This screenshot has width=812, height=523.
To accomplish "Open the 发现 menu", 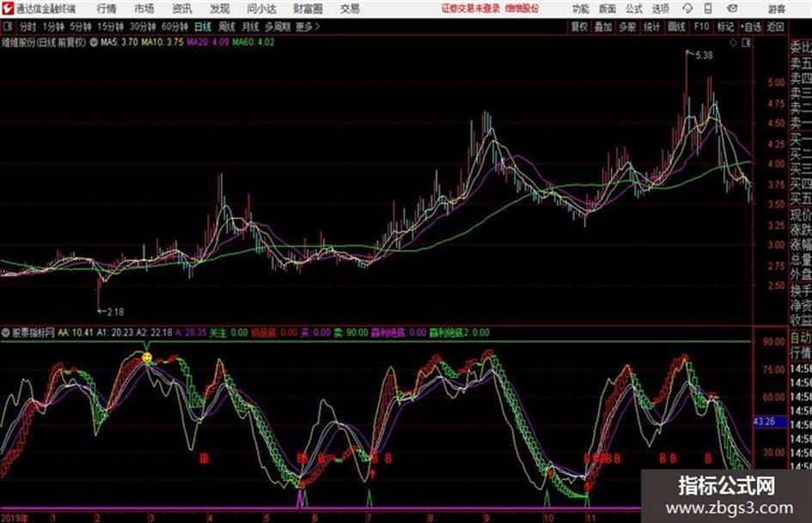I will (220, 9).
